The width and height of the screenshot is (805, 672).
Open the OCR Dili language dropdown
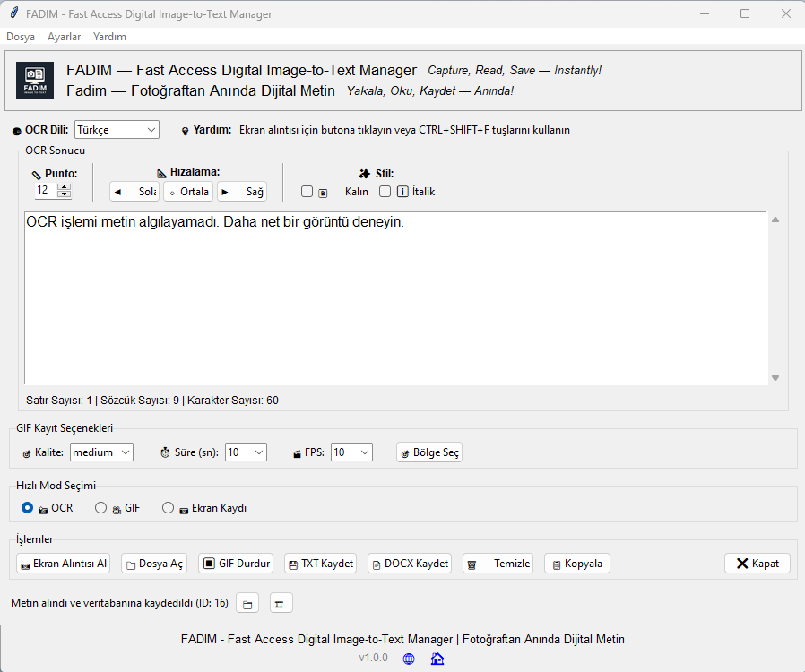(x=117, y=130)
